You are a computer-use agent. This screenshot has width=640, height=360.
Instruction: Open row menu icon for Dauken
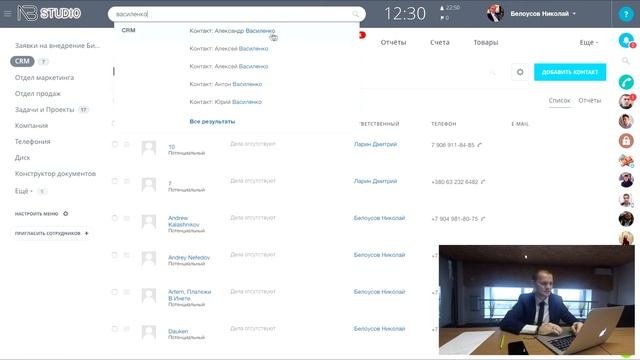(127, 329)
